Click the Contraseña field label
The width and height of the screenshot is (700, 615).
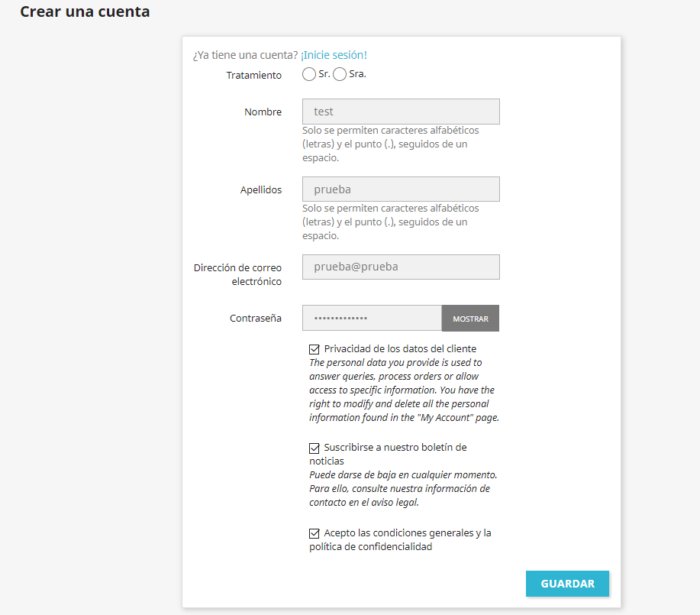[x=255, y=319]
